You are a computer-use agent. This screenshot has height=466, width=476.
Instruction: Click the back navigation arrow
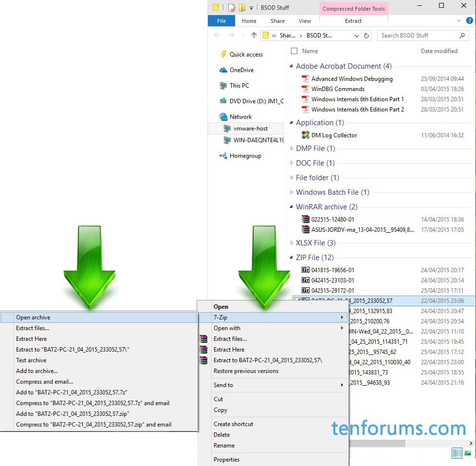217,35
